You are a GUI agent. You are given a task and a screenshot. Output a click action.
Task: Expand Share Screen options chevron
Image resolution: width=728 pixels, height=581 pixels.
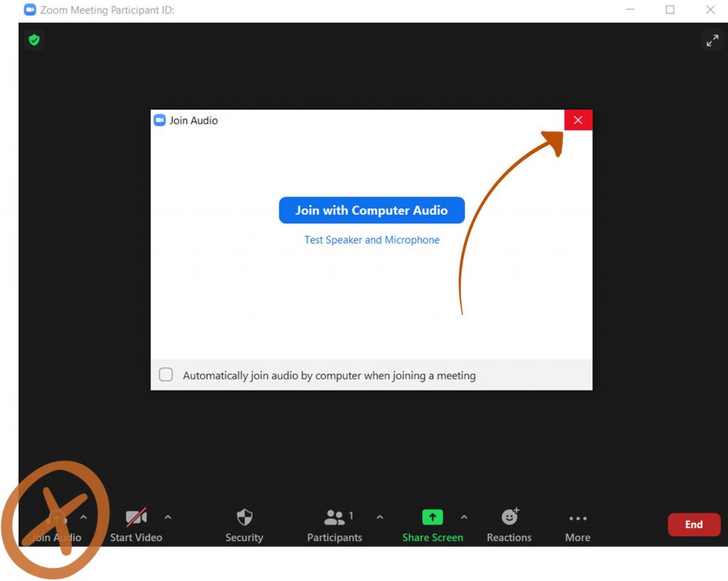464,517
